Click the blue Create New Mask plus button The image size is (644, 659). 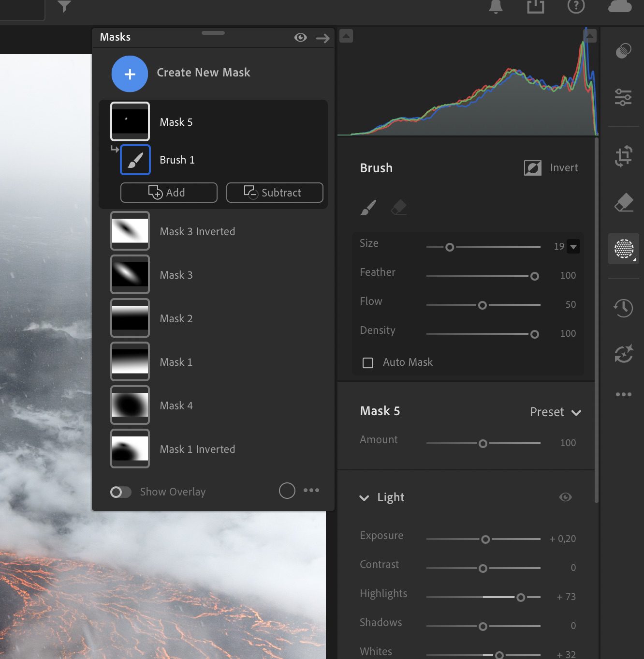pos(130,74)
